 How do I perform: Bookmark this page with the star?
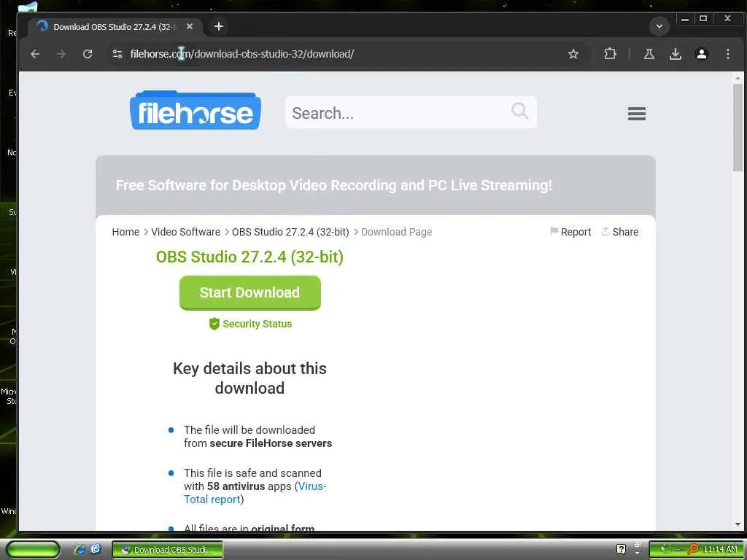pyautogui.click(x=573, y=54)
